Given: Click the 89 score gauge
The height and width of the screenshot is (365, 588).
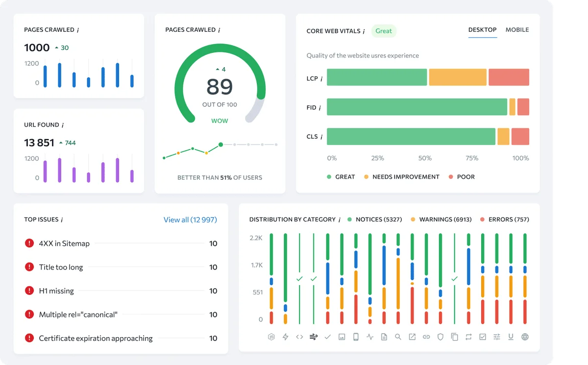Looking at the screenshot, I should (220, 87).
